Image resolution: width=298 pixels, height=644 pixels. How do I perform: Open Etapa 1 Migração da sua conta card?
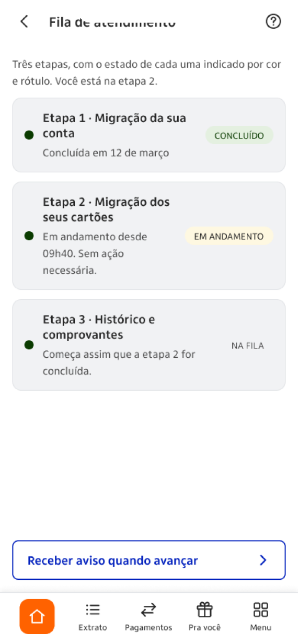(149, 135)
